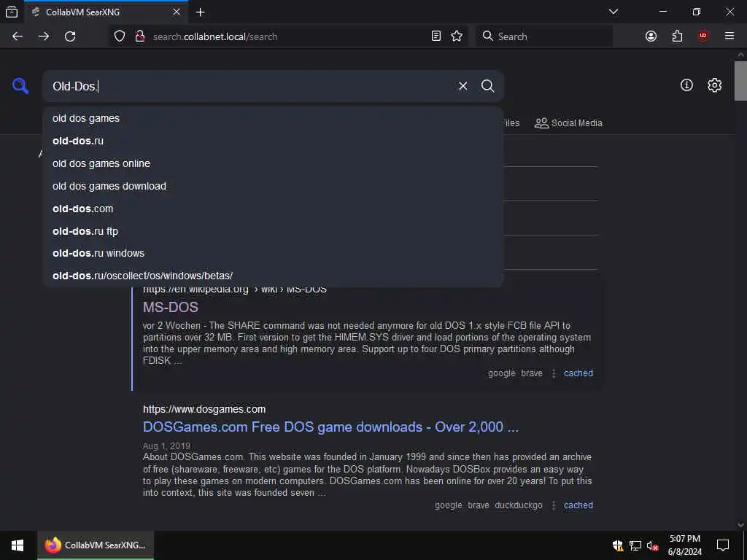
Task: Toggle reader view icon
Action: tap(436, 36)
